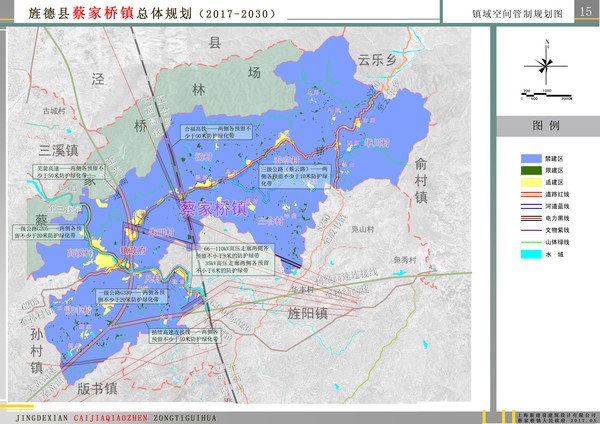Click the 三溪镇 label
The height and width of the screenshot is (424, 600).
59,150
